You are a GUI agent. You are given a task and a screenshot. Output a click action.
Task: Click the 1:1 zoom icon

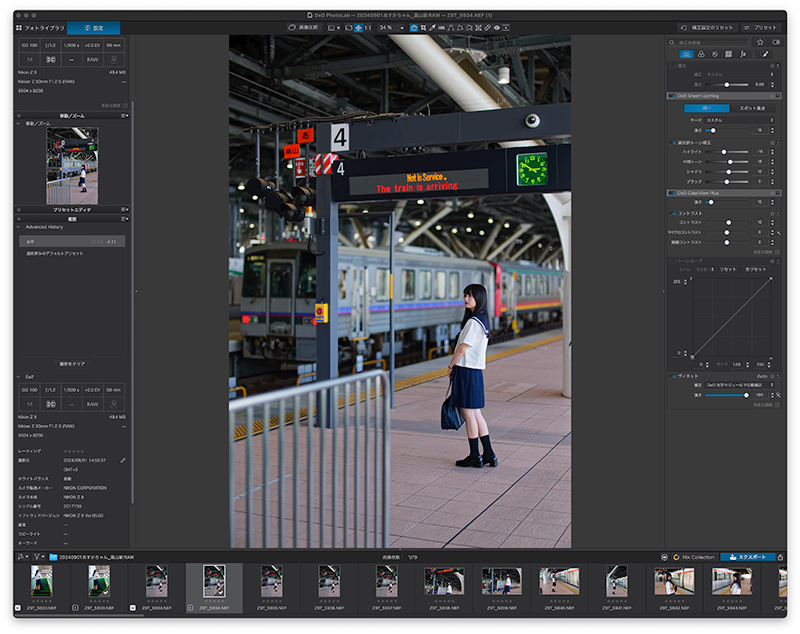[x=368, y=28]
